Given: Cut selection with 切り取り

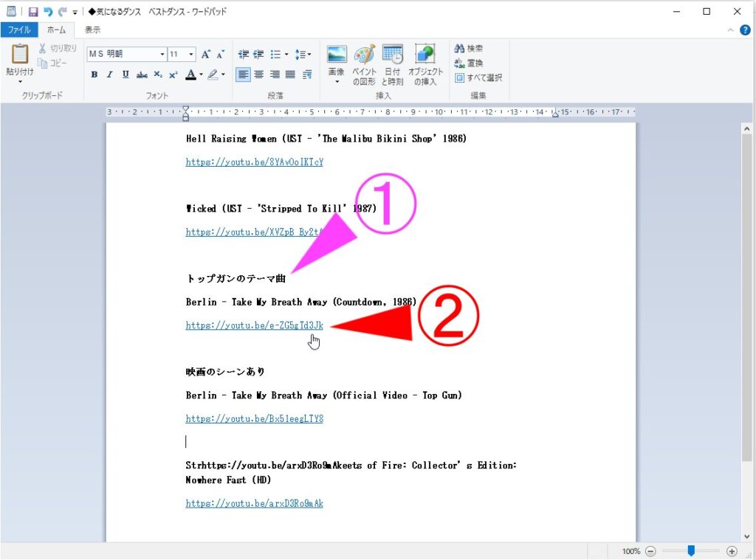Looking at the screenshot, I should tap(58, 48).
